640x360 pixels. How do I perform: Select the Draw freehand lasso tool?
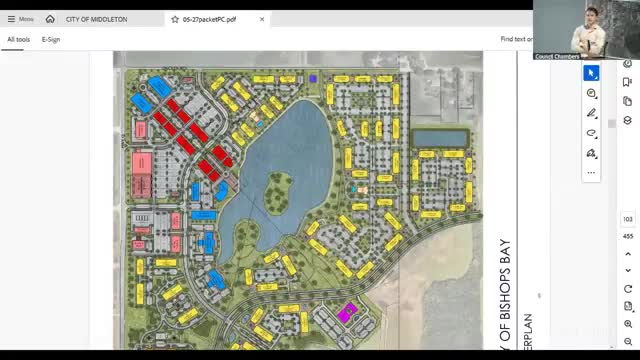point(591,133)
